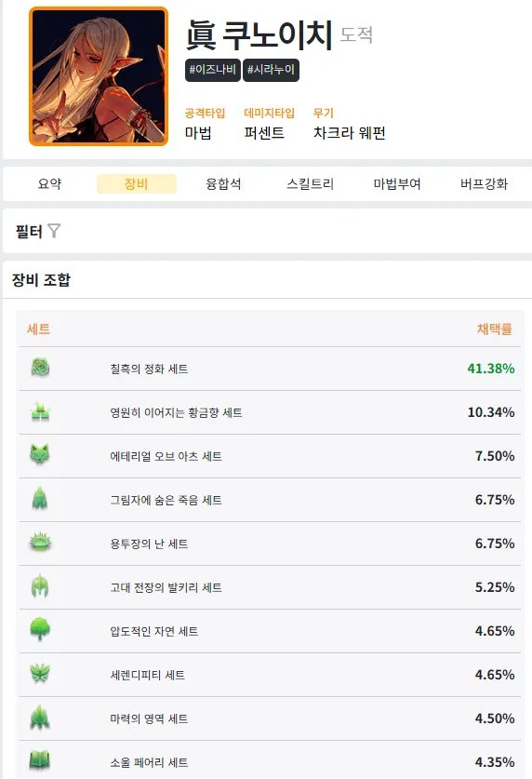Click the 용투장의 난 세트 icon
Viewport: 532px width, 779px height.
point(40,543)
